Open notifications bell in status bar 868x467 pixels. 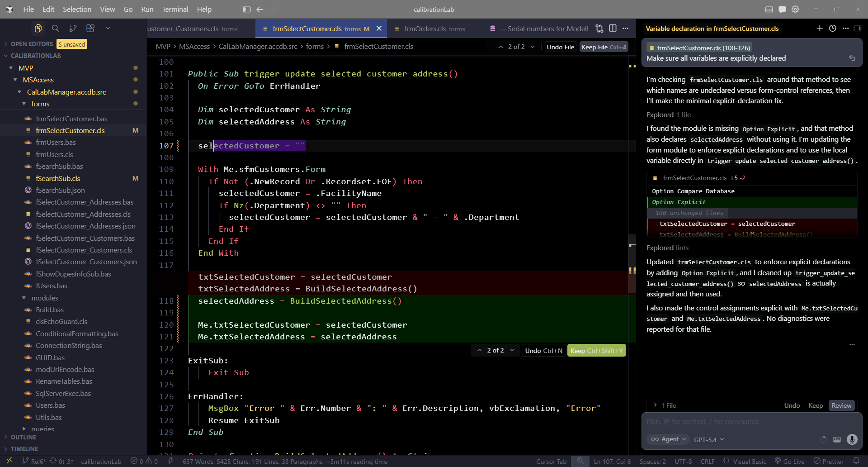coord(856,461)
